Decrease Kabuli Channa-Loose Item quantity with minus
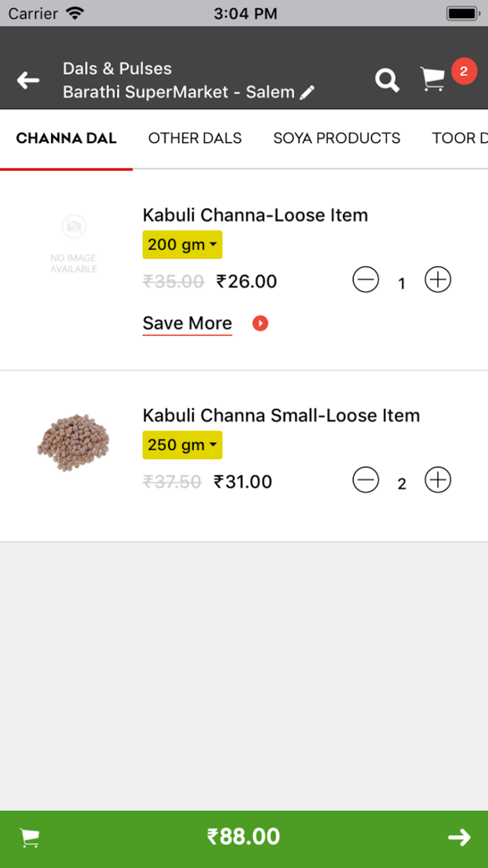488x868 pixels. (365, 279)
